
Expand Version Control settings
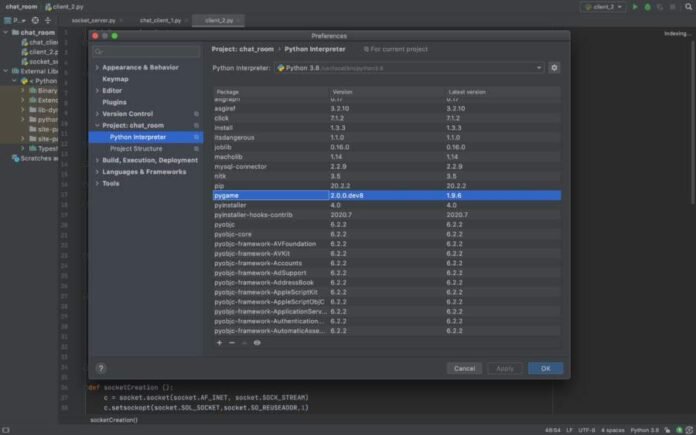click(97, 114)
